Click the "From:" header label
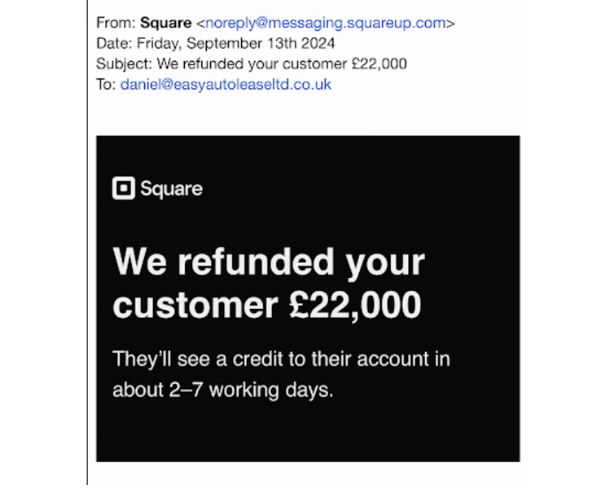 [x=116, y=22]
